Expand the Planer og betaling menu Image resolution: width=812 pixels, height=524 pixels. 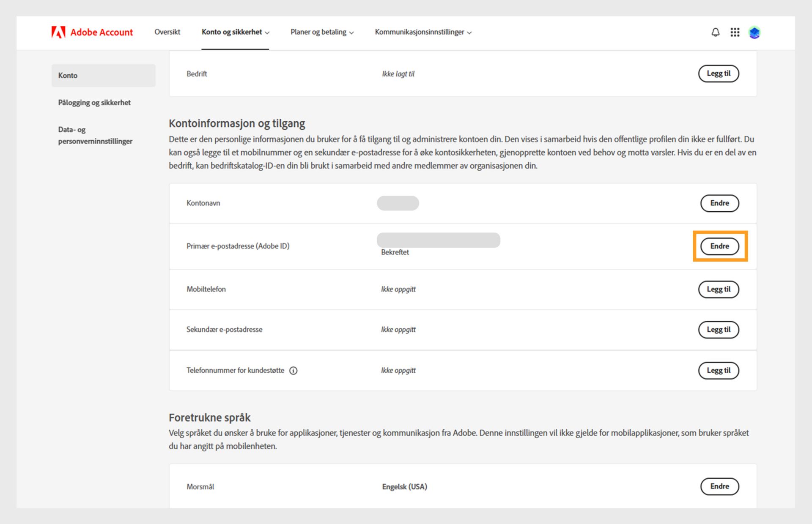pos(322,32)
